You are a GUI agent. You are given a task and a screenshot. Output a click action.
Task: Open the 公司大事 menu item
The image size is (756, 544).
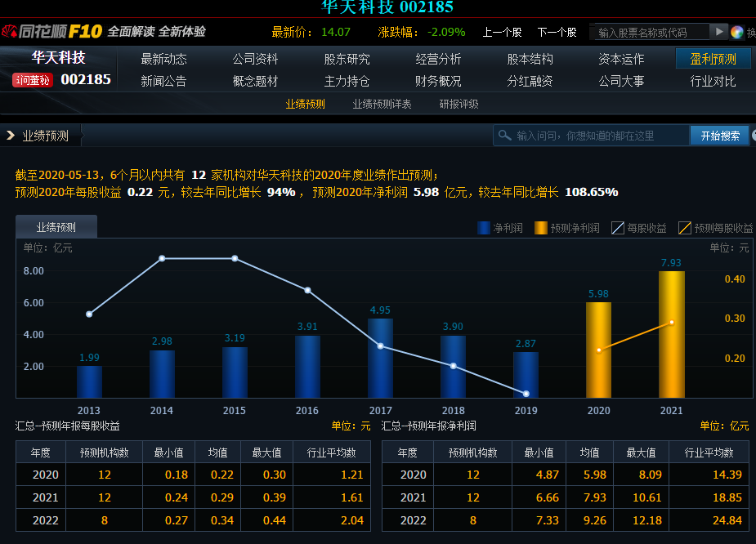click(x=621, y=81)
